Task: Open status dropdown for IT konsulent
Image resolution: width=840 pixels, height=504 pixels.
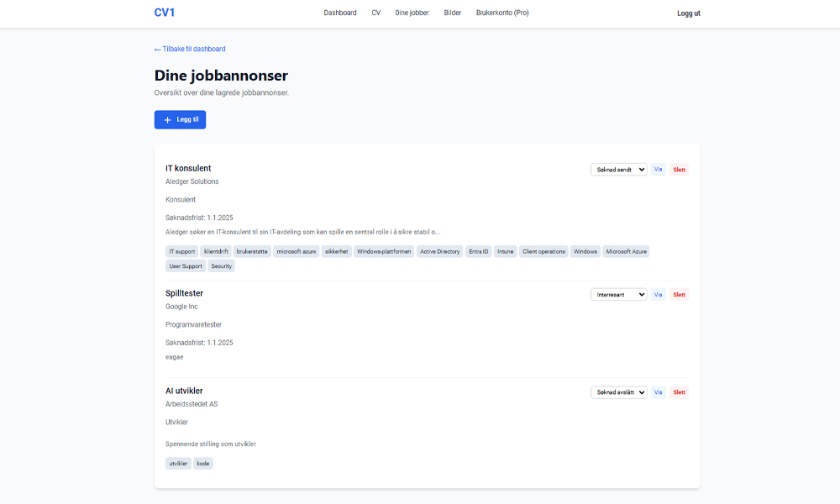Action: (618, 170)
